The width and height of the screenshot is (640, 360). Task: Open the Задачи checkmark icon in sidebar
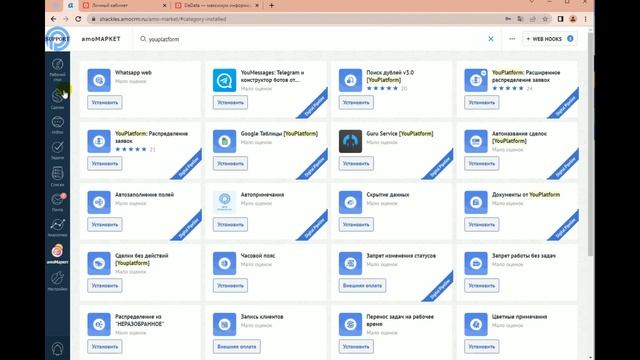point(58,150)
